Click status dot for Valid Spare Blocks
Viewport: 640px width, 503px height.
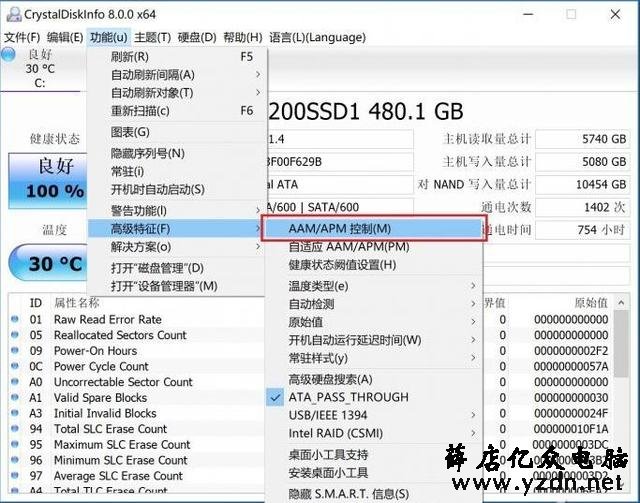(x=15, y=397)
